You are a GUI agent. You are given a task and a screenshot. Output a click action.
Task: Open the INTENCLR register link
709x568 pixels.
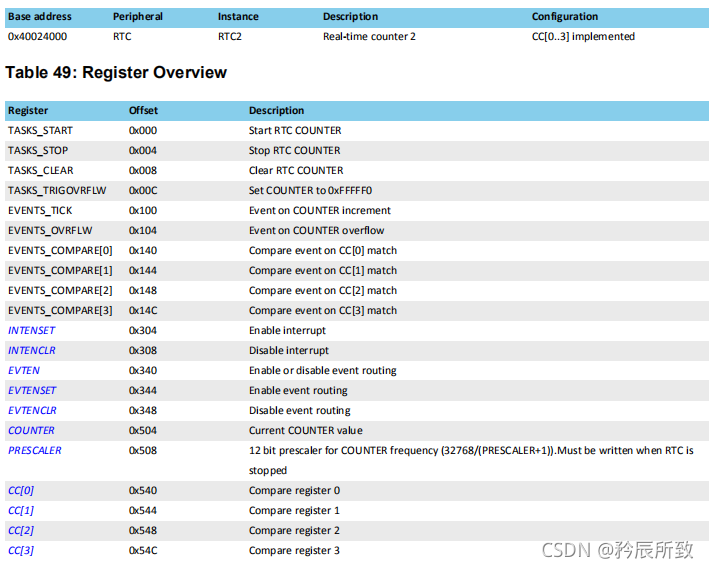32,350
